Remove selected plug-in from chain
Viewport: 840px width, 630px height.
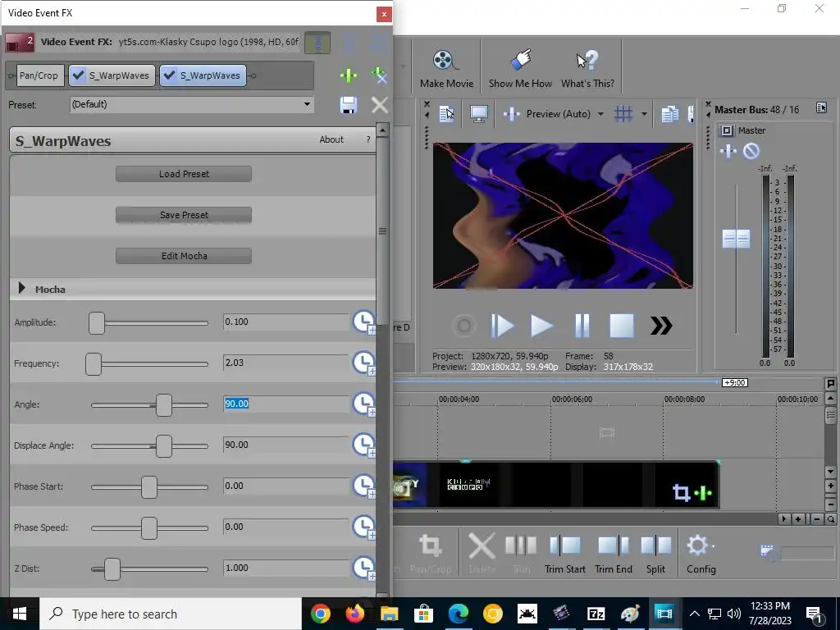379,75
